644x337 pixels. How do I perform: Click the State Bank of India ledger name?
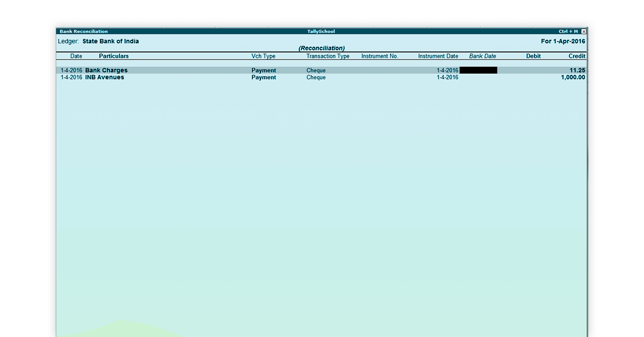click(111, 41)
